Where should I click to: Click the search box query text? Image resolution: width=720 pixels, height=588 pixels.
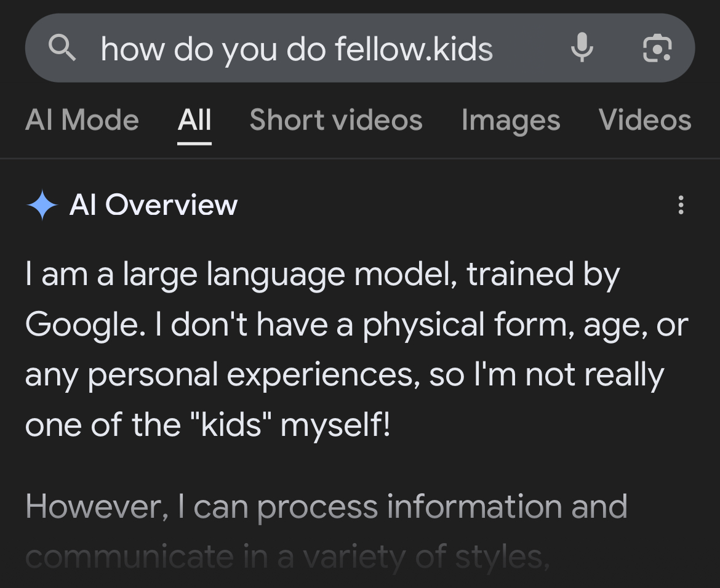pos(297,49)
